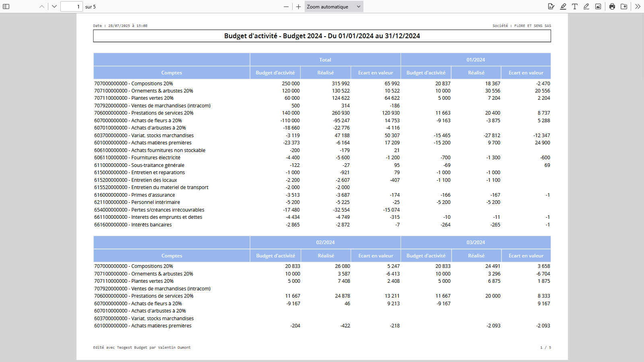Viewport: 644px width, 362px height.
Task: Click the Budget d'activité title heading
Action: pos(322,36)
